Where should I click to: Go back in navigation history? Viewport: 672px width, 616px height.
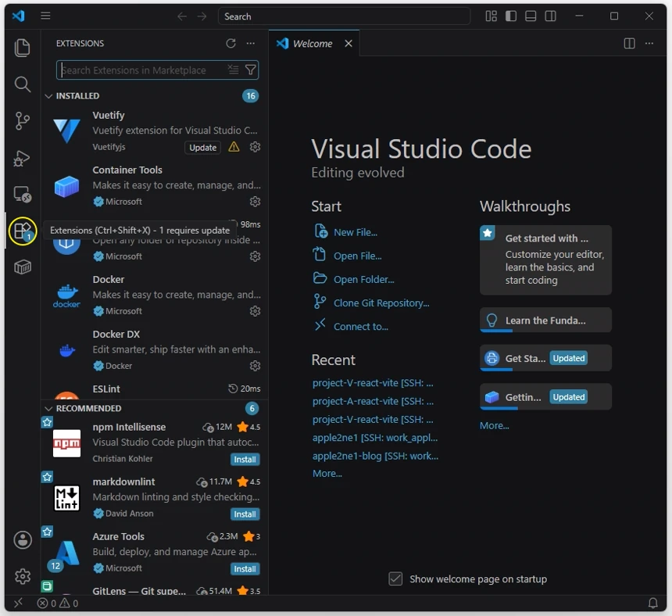[x=182, y=16]
